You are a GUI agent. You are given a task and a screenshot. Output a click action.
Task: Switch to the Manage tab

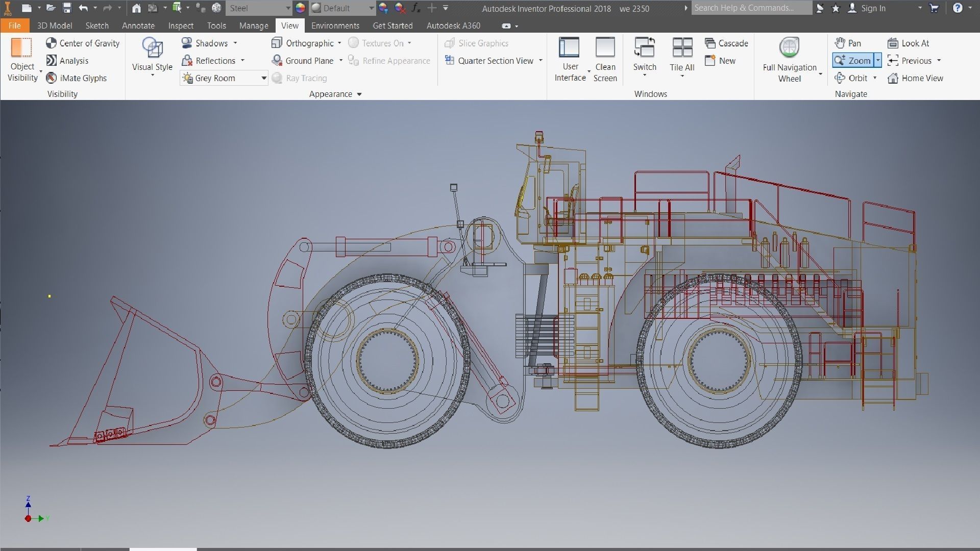click(x=254, y=26)
